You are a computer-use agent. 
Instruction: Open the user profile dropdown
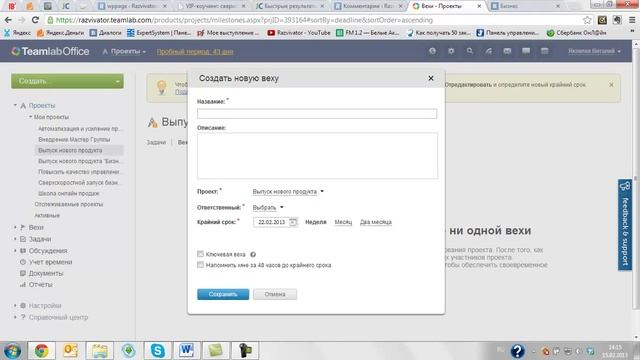pyautogui.click(x=594, y=51)
